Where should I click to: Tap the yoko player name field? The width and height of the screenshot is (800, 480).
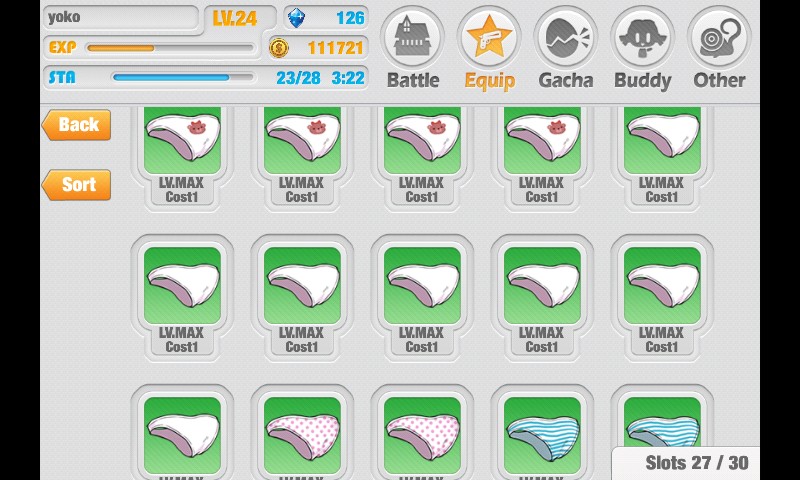[x=120, y=18]
